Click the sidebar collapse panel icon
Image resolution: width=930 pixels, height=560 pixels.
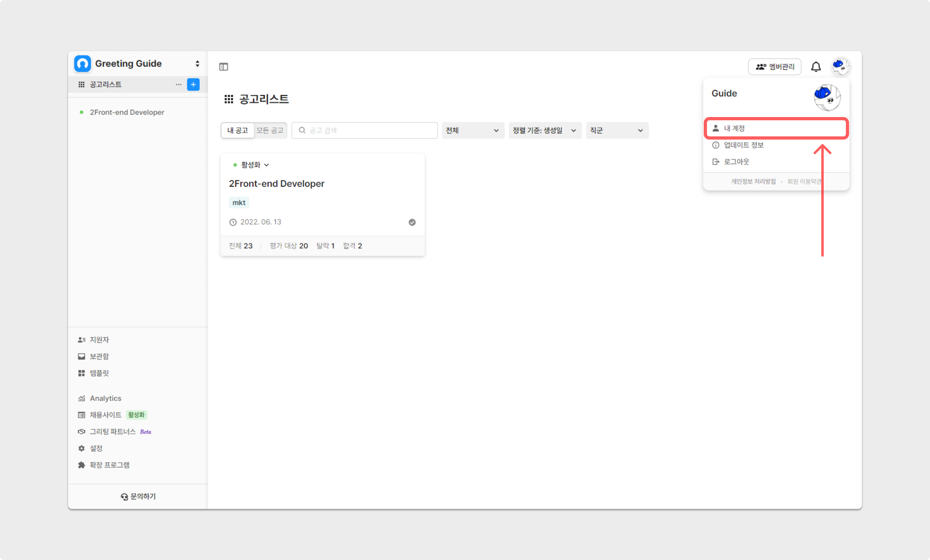click(223, 67)
